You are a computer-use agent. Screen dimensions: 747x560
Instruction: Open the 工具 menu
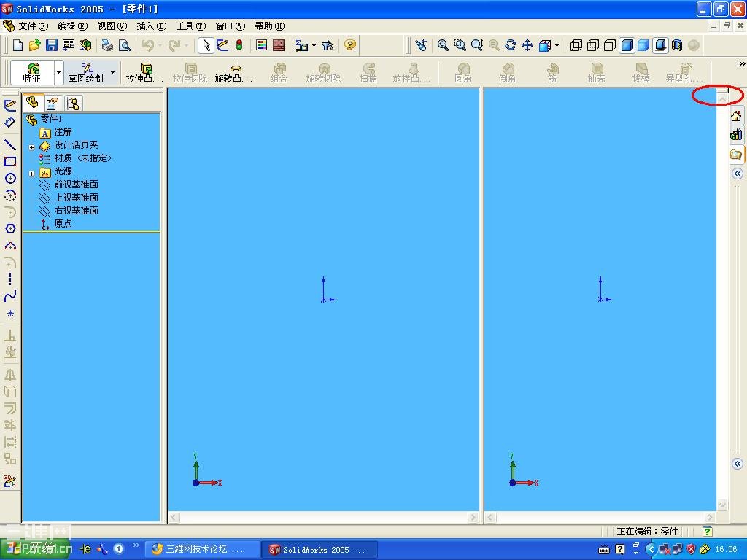point(191,26)
